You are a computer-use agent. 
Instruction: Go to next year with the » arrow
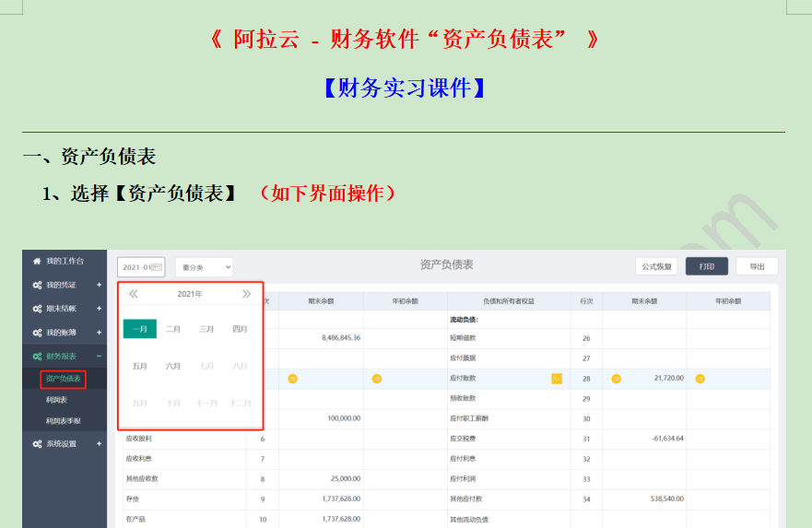[x=246, y=294]
